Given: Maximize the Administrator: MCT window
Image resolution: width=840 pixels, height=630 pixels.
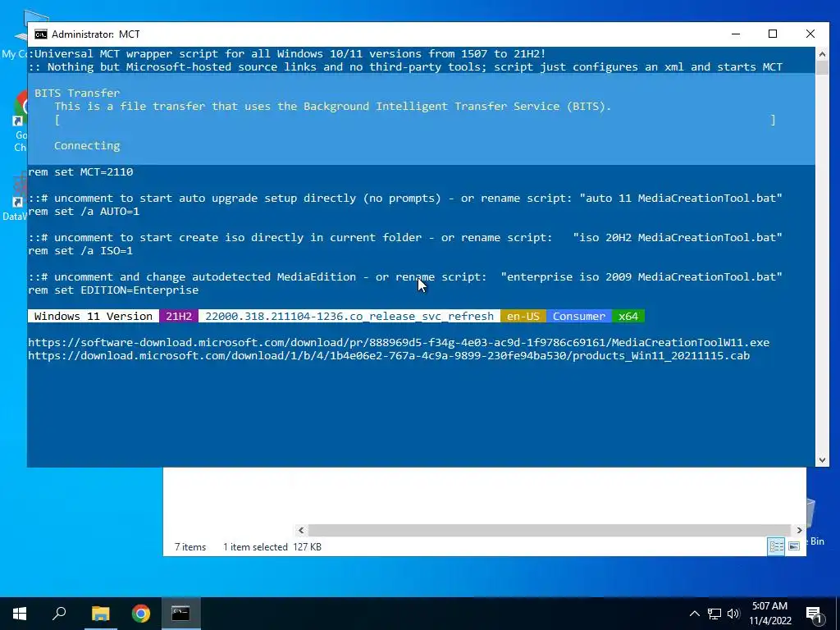Looking at the screenshot, I should tap(773, 34).
